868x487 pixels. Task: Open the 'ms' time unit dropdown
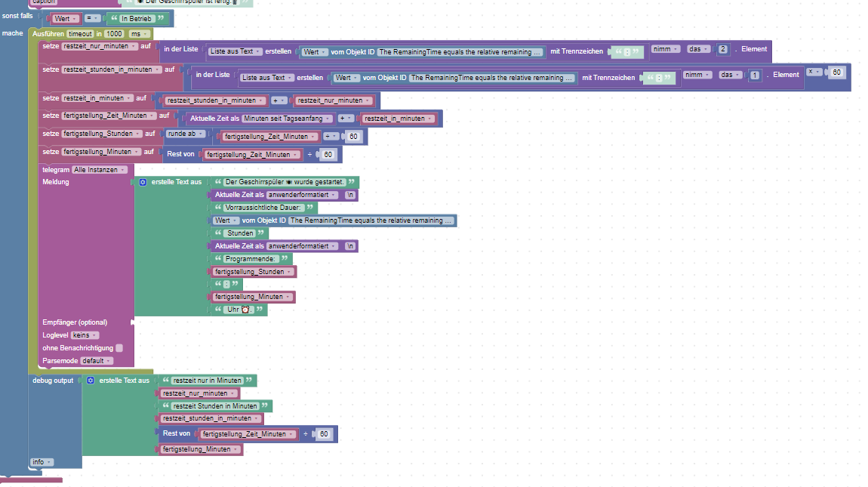tap(139, 34)
